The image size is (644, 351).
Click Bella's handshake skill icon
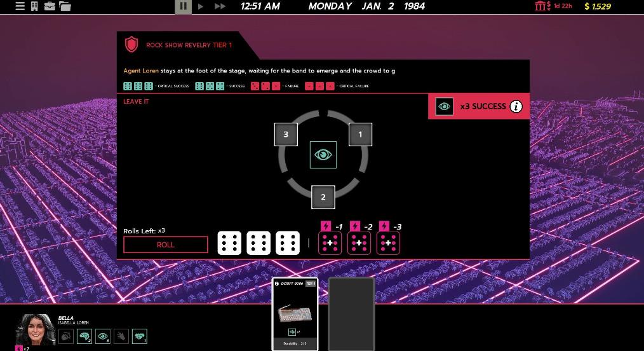(x=140, y=336)
